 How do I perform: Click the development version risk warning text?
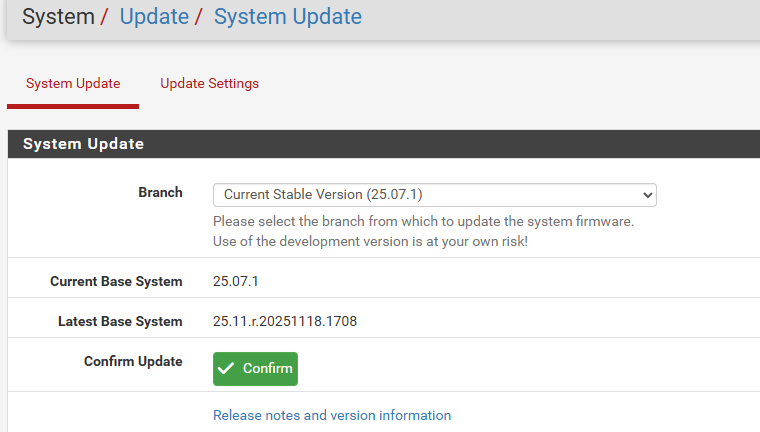coord(370,242)
